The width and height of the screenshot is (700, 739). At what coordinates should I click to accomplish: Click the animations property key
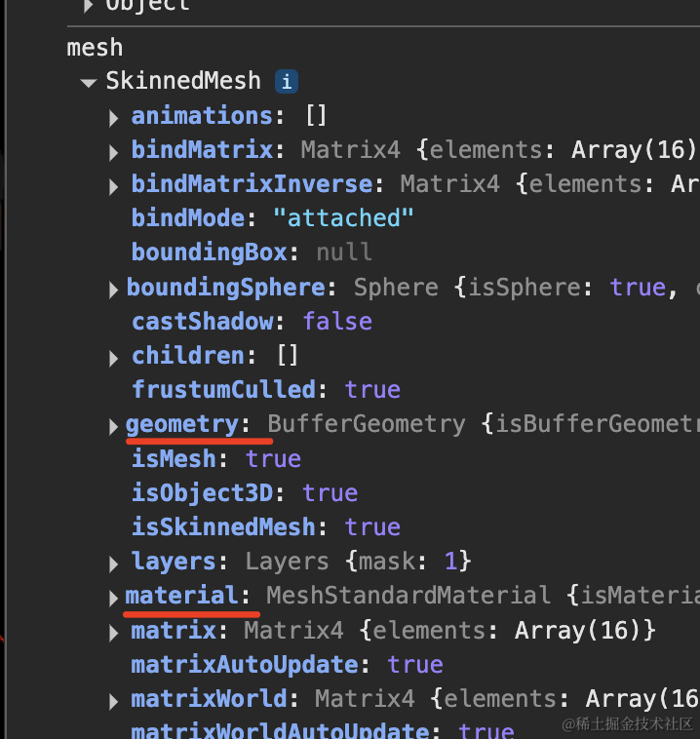[202, 116]
